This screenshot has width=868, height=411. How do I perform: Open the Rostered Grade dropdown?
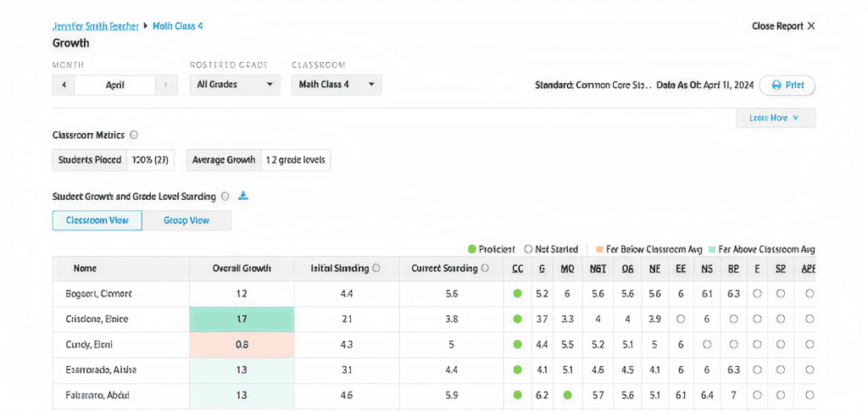235,85
